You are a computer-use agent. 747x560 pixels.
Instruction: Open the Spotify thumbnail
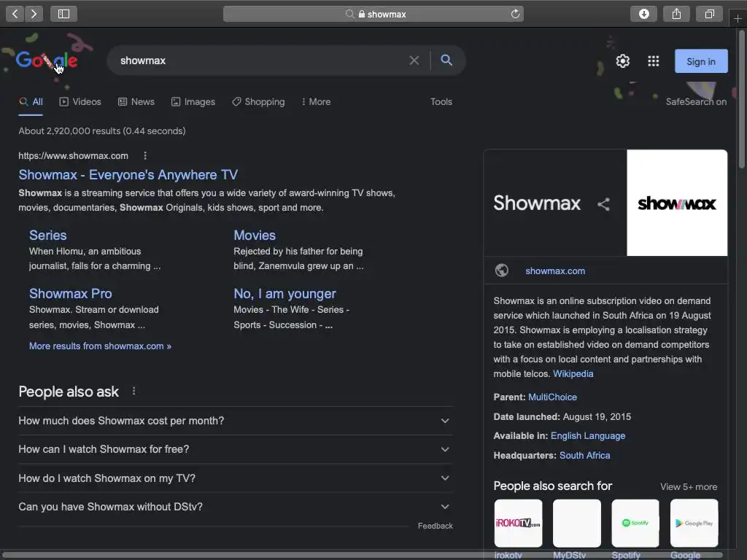click(x=635, y=523)
